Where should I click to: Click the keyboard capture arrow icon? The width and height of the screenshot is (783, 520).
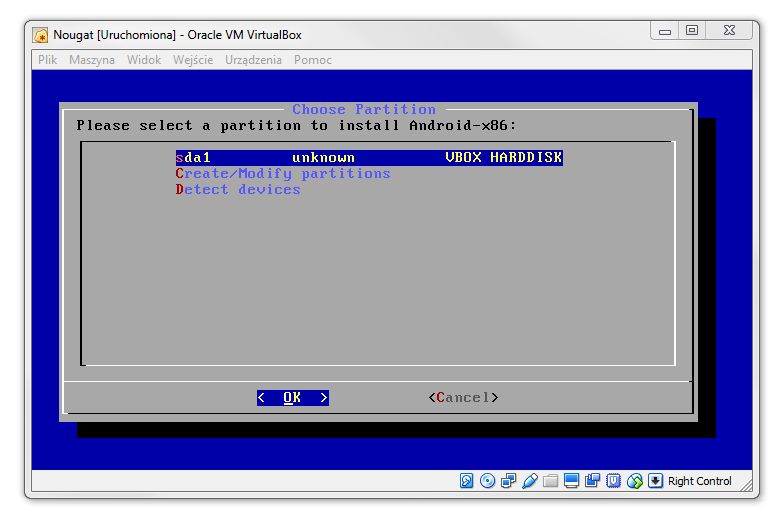(x=655, y=481)
